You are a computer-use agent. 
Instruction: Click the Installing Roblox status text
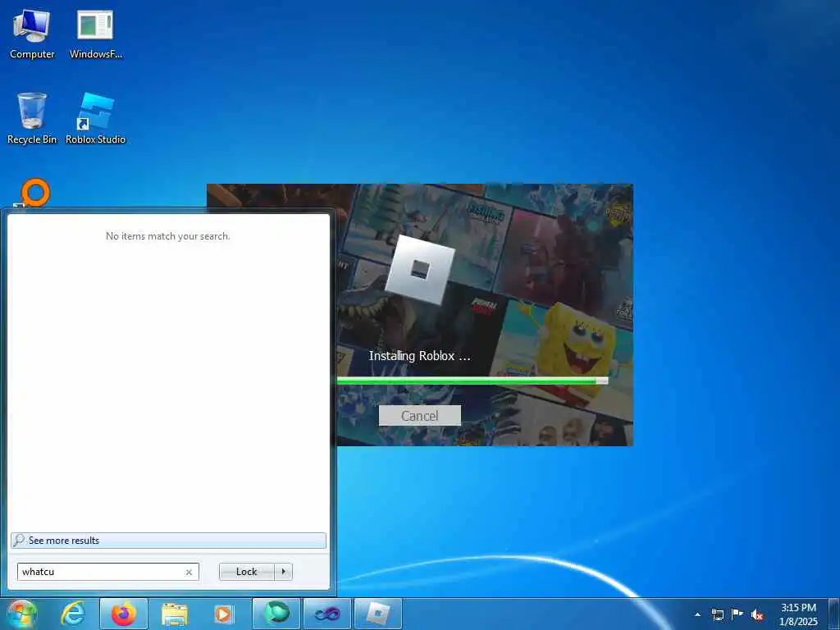click(419, 356)
